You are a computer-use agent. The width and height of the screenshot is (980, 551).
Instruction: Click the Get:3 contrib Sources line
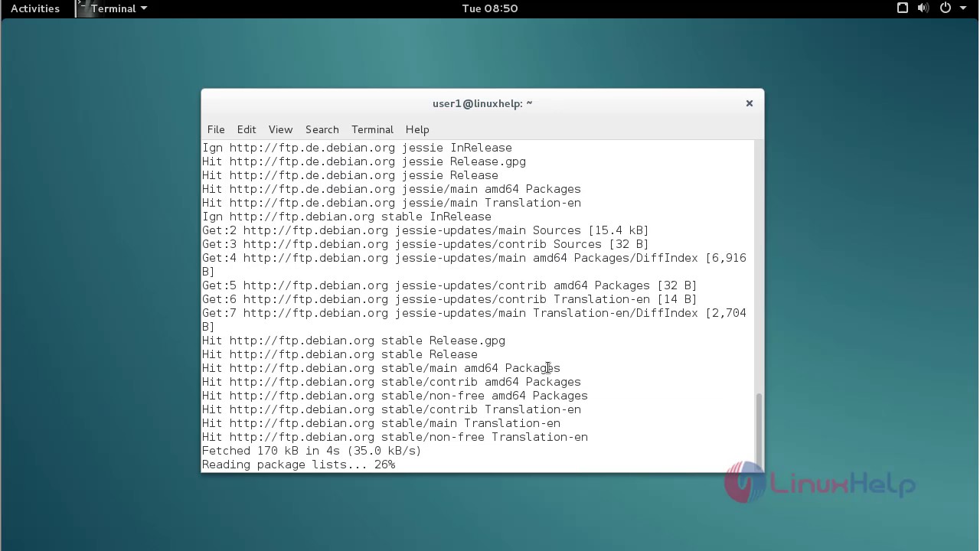click(425, 244)
